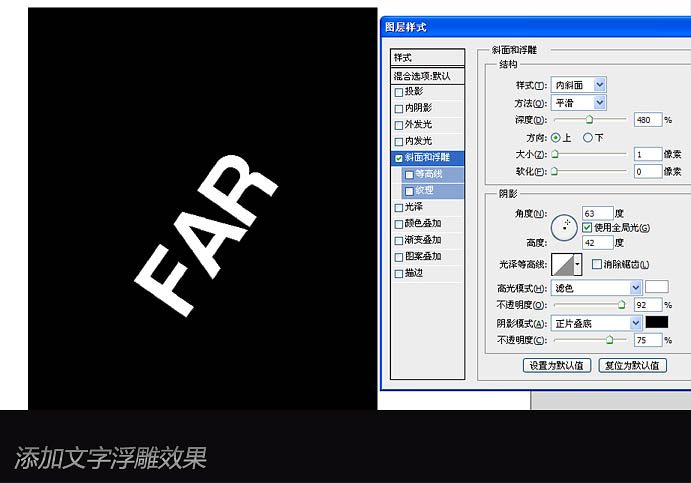Click the 设置为默认值 button
The width and height of the screenshot is (691, 483).
558,365
